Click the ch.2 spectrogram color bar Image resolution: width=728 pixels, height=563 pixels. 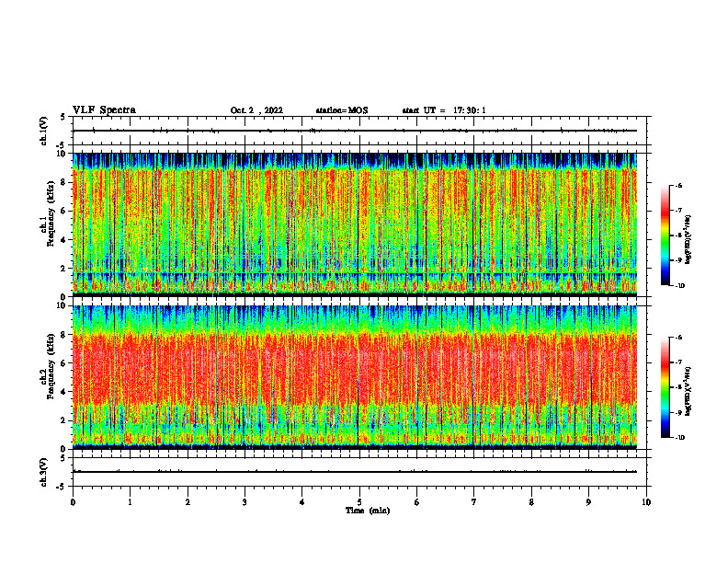pyautogui.click(x=665, y=387)
